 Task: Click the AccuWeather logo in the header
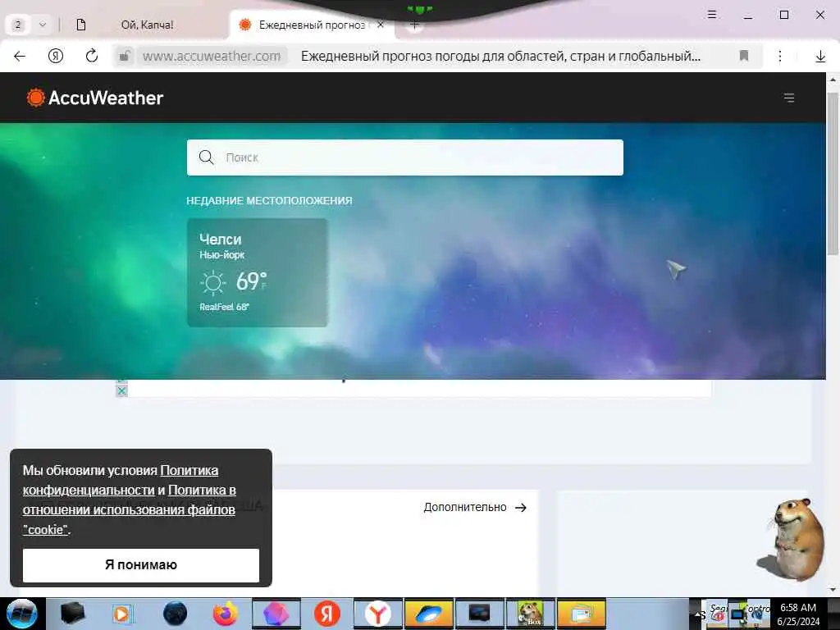click(x=95, y=98)
